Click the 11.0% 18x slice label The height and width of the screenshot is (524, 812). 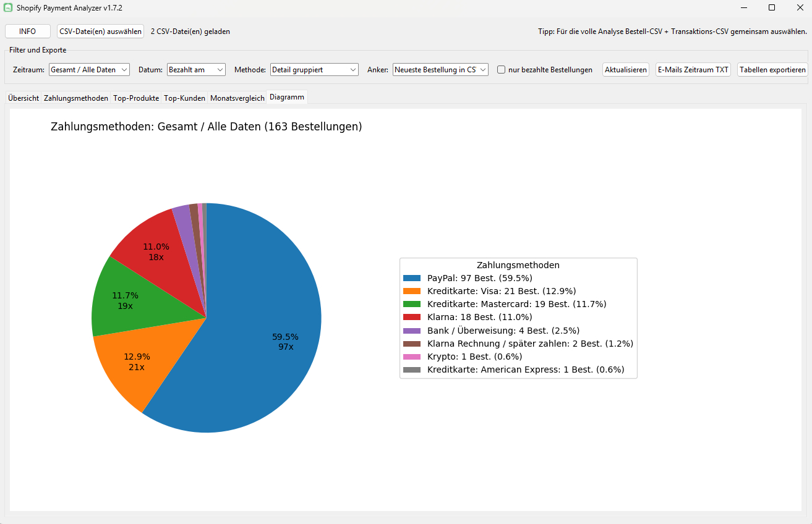[156, 251]
